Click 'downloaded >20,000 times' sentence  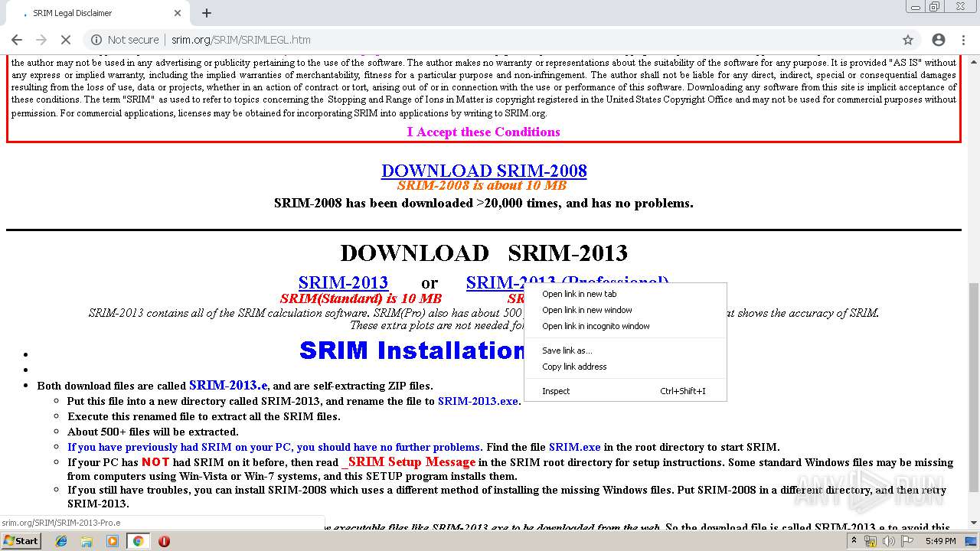click(484, 203)
